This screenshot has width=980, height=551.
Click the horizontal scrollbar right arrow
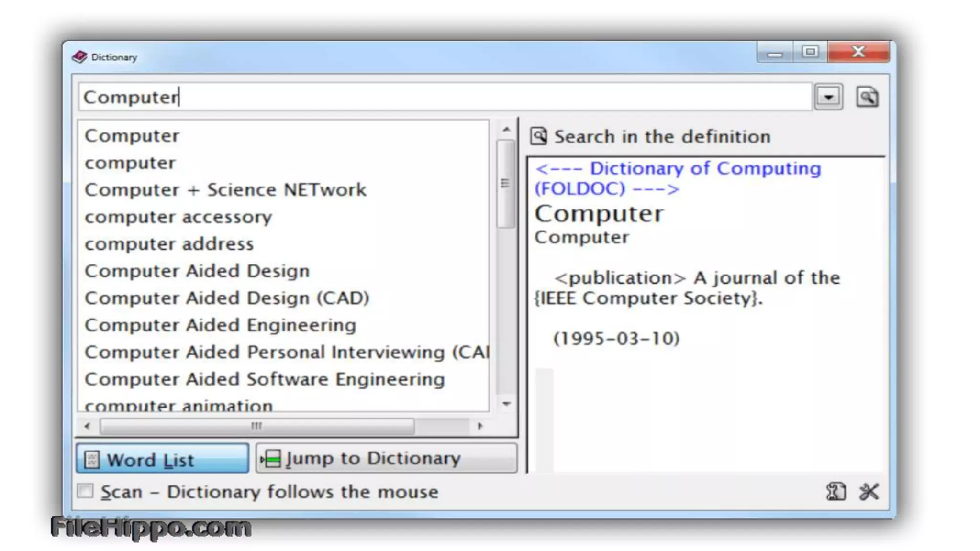[480, 426]
